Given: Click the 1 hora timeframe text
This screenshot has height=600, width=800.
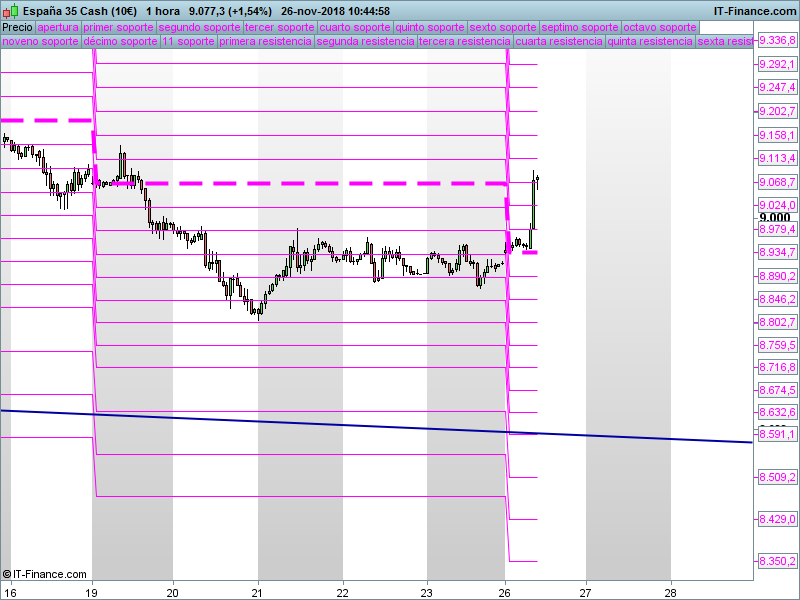Looking at the screenshot, I should pos(163,11).
